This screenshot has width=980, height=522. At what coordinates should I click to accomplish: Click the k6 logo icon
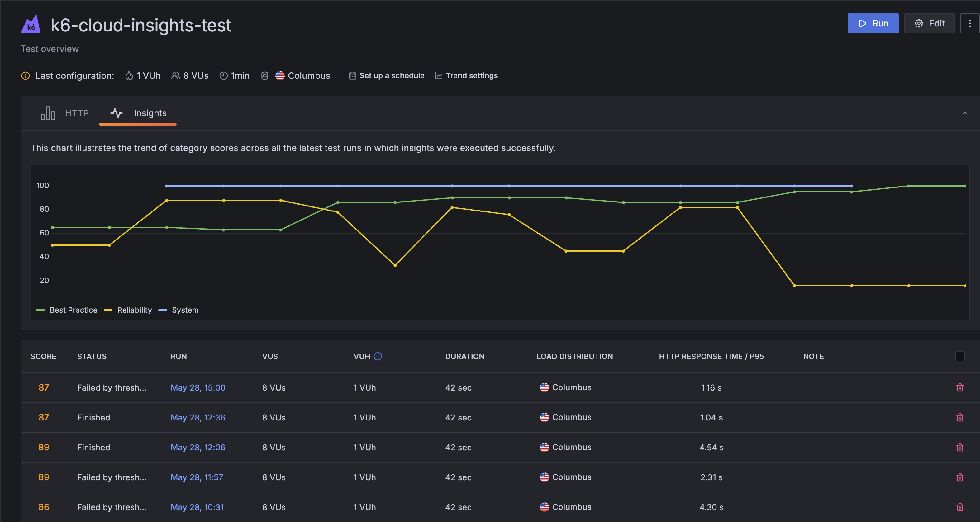[31, 24]
